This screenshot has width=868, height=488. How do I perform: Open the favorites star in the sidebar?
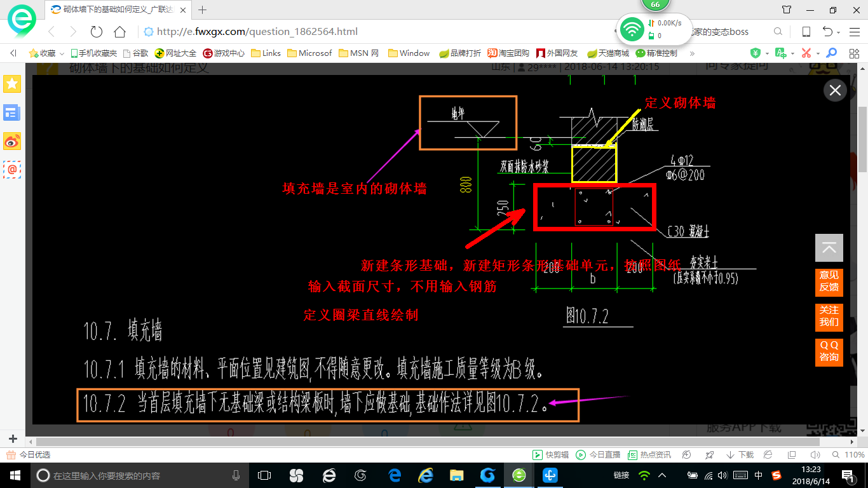click(x=12, y=83)
